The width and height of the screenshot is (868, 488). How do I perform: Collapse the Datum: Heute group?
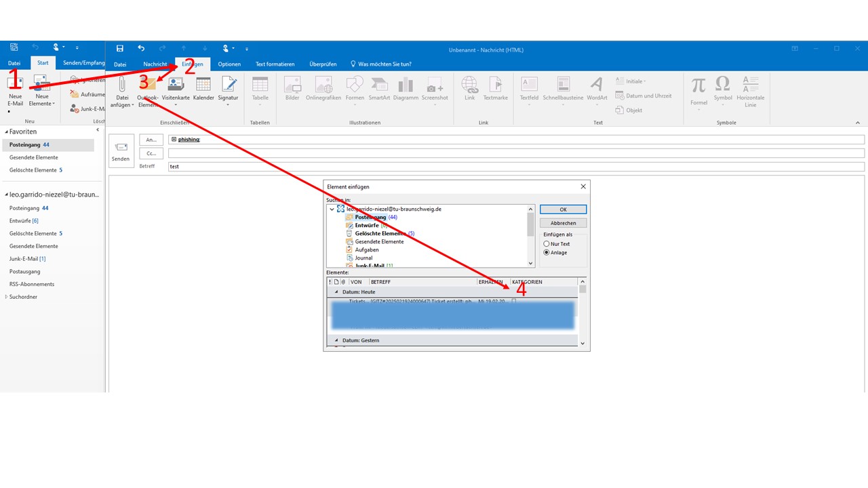tap(336, 292)
